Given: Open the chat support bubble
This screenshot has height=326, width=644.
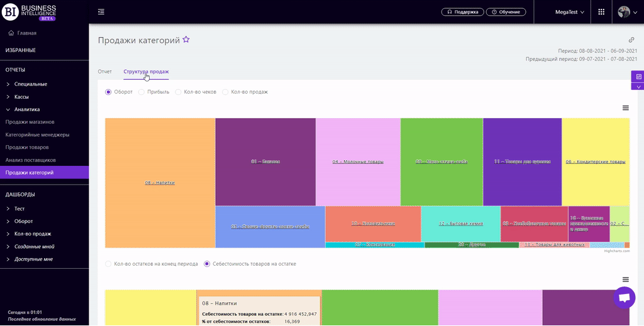Looking at the screenshot, I should pyautogui.click(x=624, y=299).
